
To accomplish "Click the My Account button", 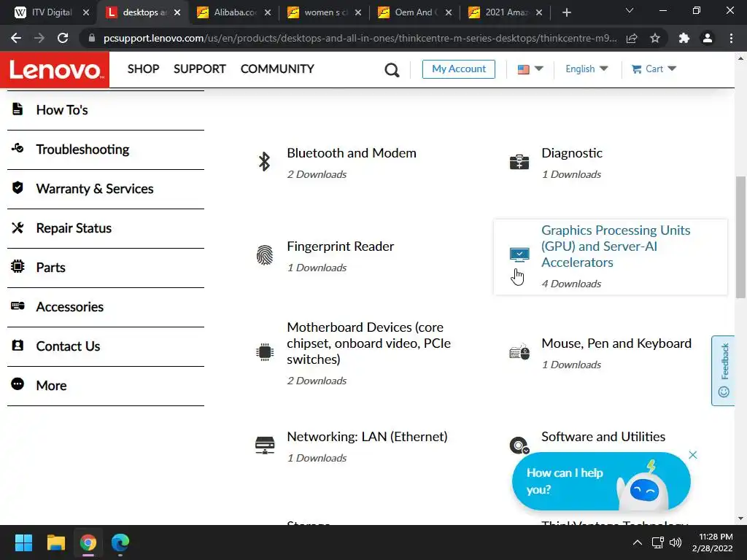I will [x=458, y=69].
